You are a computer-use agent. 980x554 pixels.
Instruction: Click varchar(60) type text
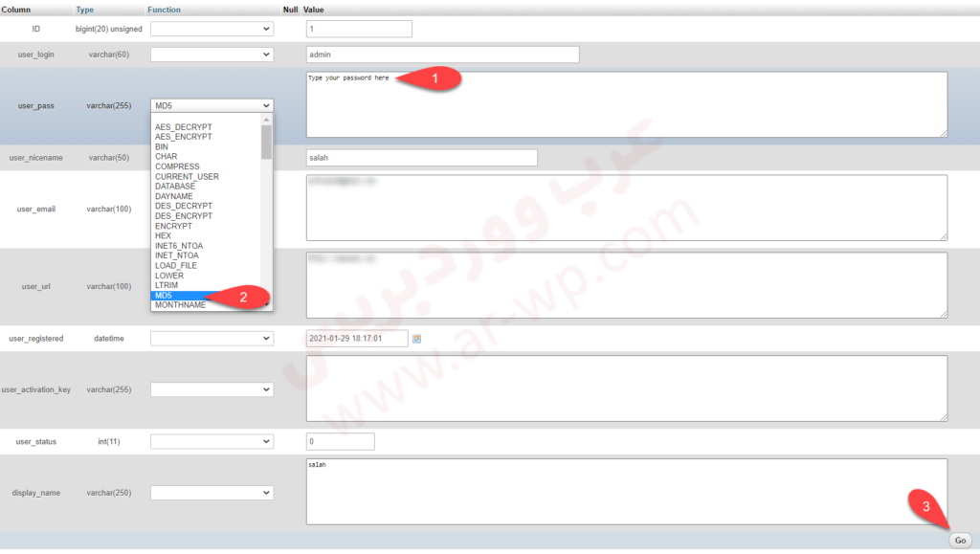[109, 55]
